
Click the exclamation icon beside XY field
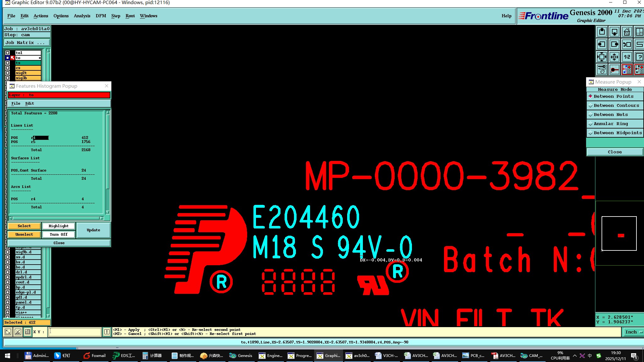point(107,332)
